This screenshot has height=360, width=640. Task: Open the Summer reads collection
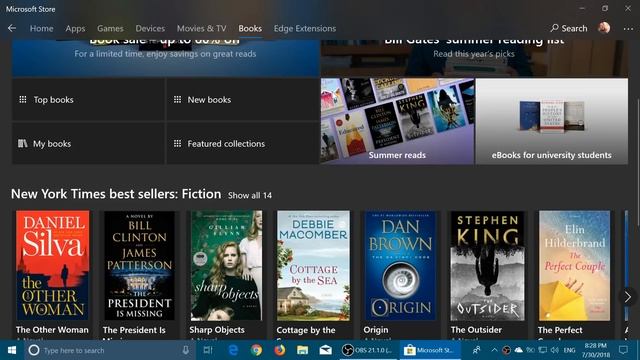397,121
